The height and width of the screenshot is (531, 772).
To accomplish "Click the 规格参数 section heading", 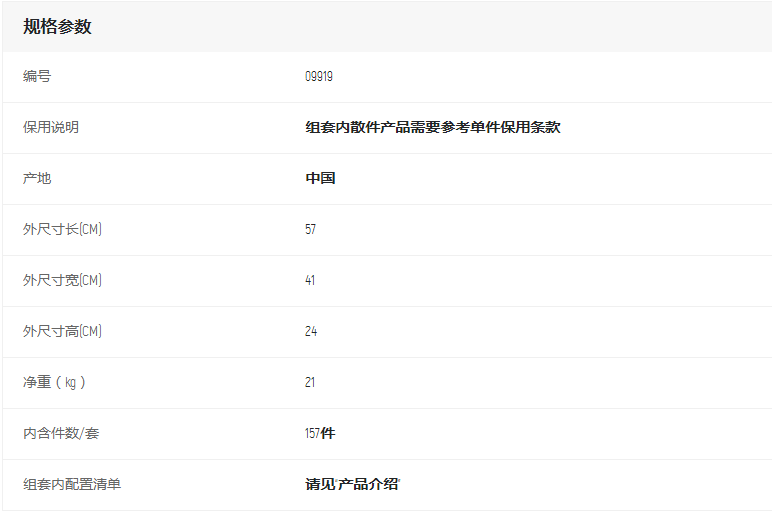I will (57, 27).
